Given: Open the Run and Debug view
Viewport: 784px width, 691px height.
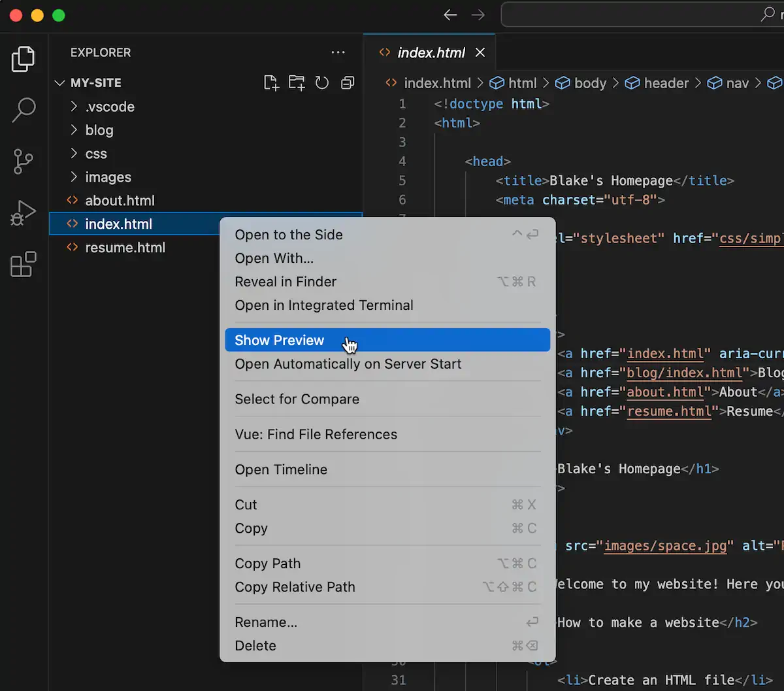Looking at the screenshot, I should (24, 212).
